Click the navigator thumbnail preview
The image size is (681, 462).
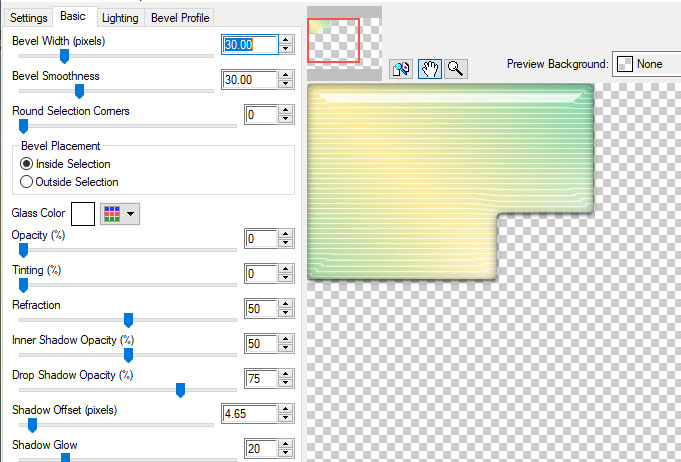(x=333, y=40)
